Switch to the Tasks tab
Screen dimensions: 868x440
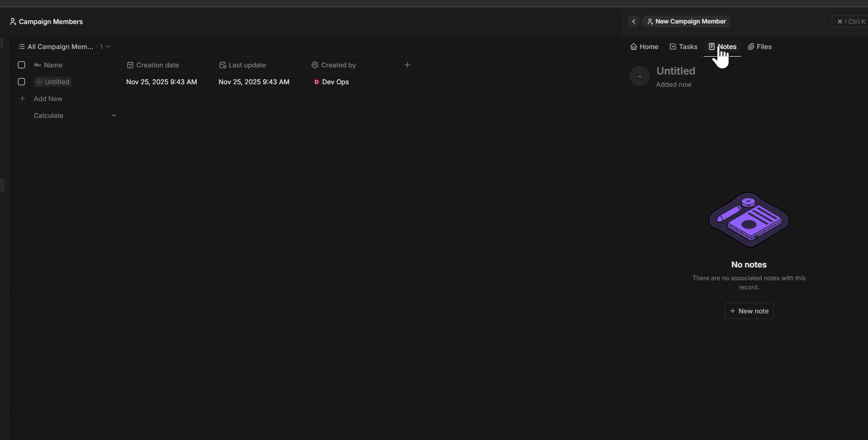click(x=684, y=46)
